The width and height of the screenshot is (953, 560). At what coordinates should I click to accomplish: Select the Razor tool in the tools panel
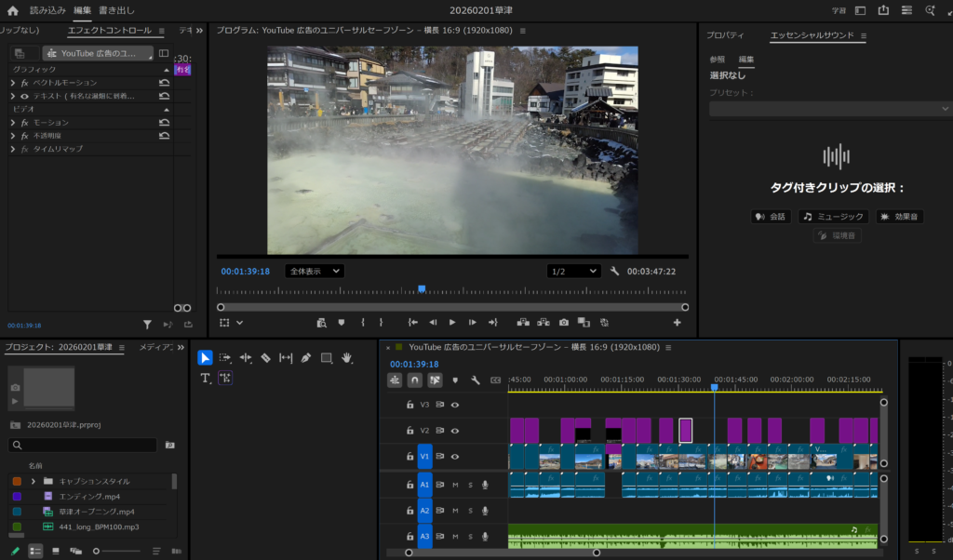click(265, 357)
